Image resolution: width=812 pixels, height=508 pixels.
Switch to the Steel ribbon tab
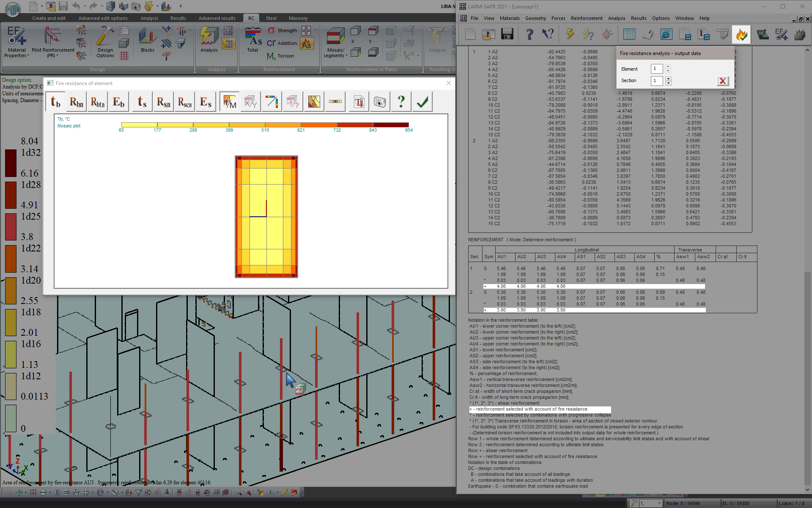point(271,18)
